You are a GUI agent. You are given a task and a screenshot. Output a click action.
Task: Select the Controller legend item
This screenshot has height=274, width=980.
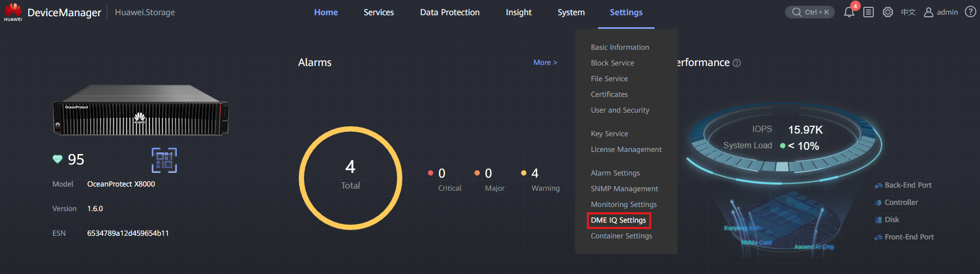(897, 202)
